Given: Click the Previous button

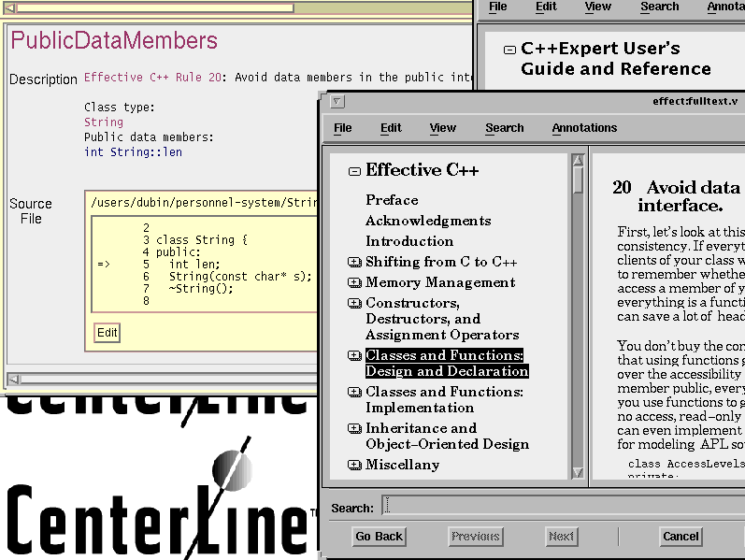Looking at the screenshot, I should point(476,537).
